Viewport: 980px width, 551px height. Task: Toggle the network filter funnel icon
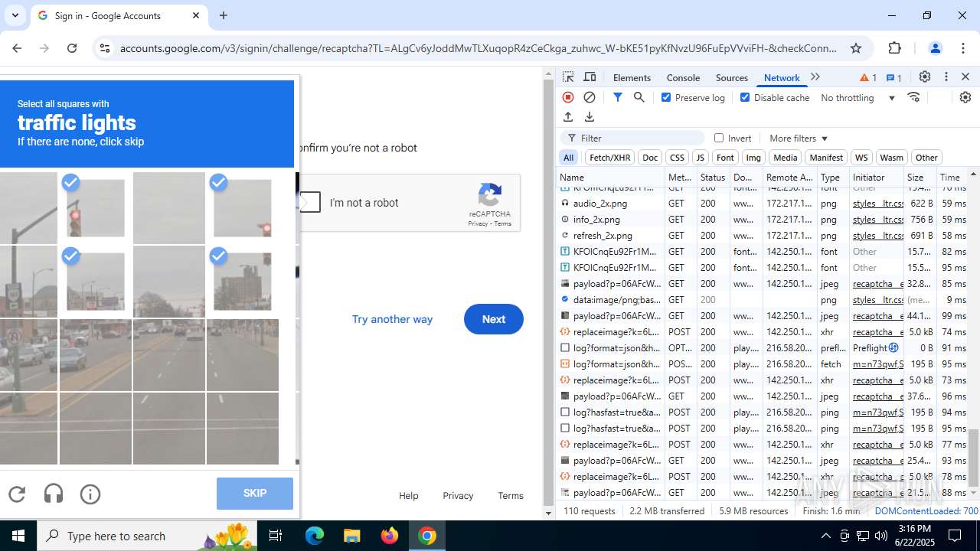coord(618,97)
